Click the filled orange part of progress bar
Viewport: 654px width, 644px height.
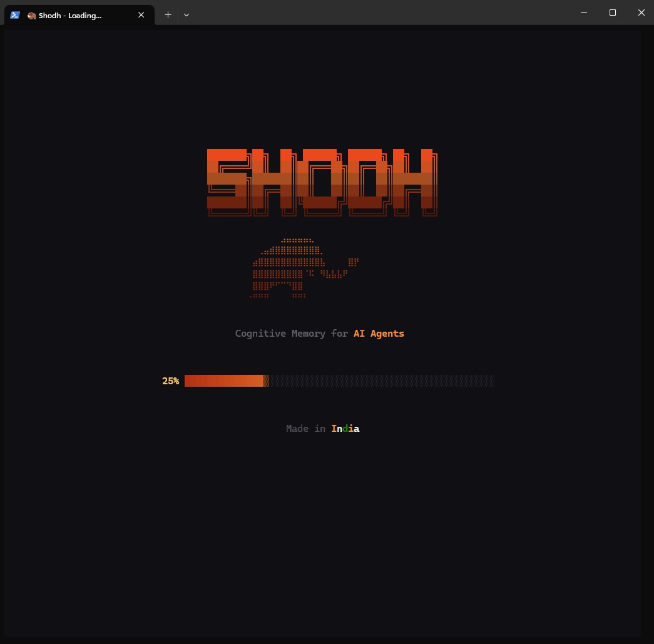click(x=223, y=381)
